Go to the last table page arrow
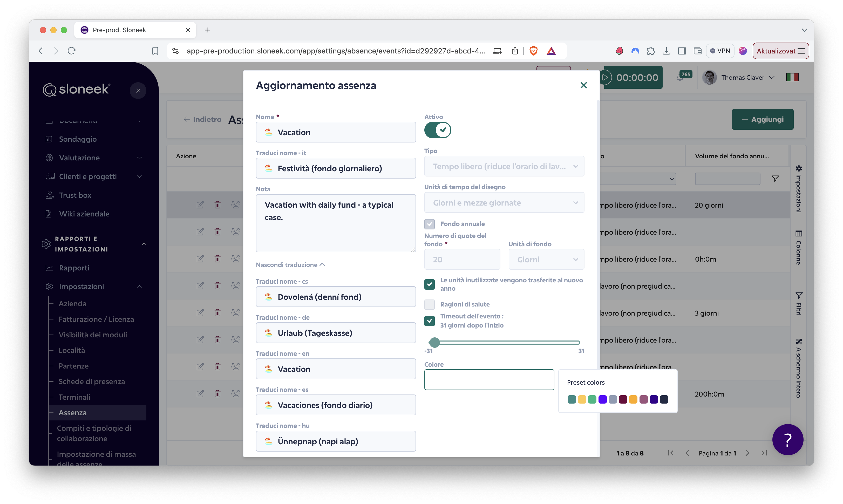Viewport: 843px width, 504px height. 764,453
